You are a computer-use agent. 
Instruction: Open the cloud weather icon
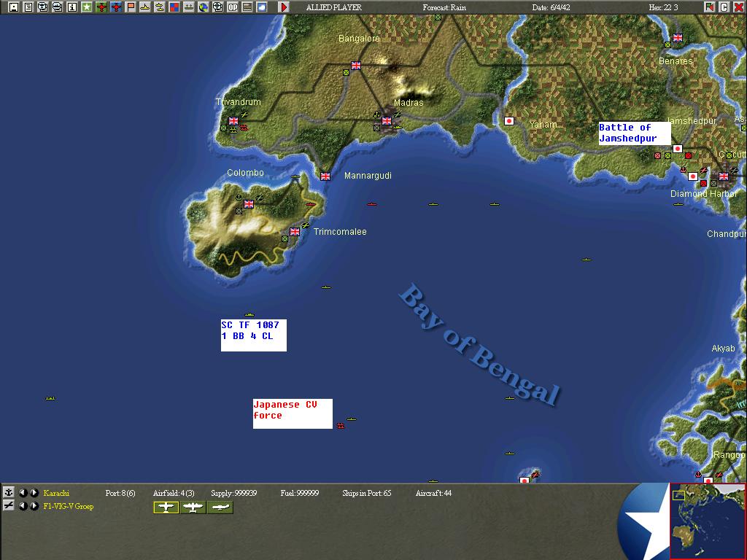(262, 7)
